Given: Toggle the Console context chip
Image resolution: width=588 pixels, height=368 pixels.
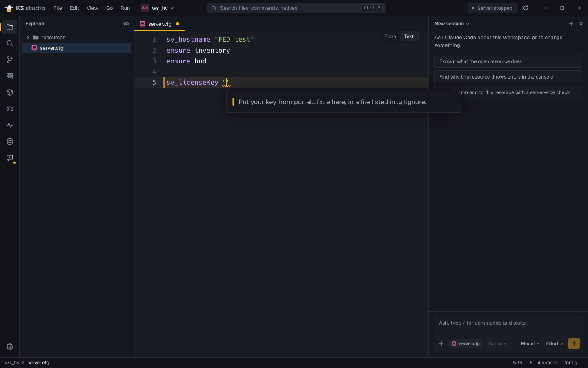Looking at the screenshot, I should tap(497, 343).
